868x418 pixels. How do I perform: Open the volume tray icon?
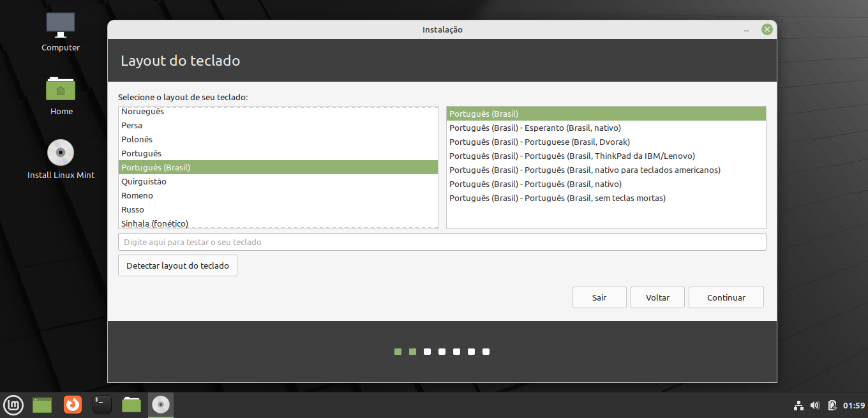815,405
